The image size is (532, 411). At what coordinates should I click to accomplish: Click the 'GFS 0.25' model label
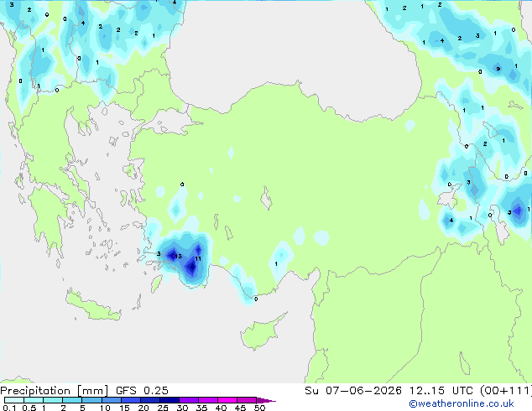(142, 391)
